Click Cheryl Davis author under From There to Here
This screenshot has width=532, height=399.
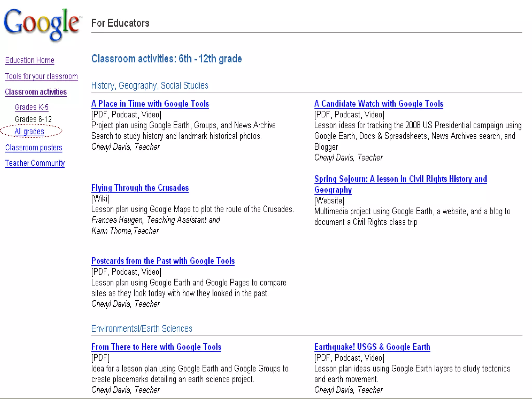[125, 390]
